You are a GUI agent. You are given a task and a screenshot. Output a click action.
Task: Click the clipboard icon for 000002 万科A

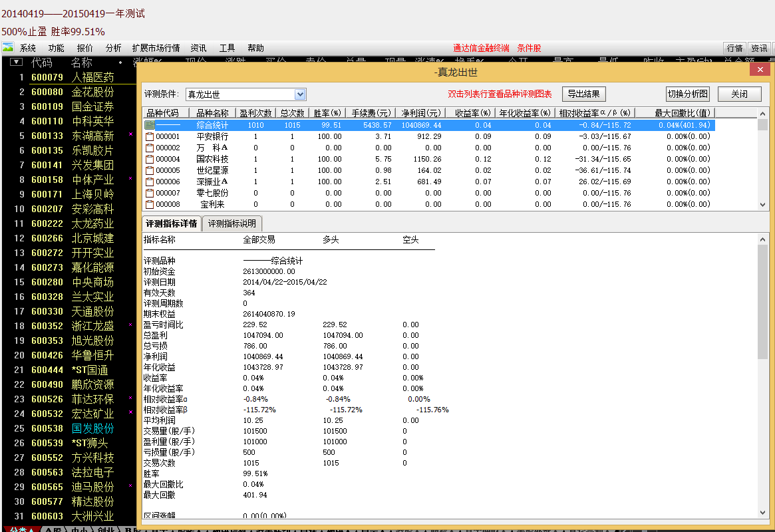click(x=149, y=148)
